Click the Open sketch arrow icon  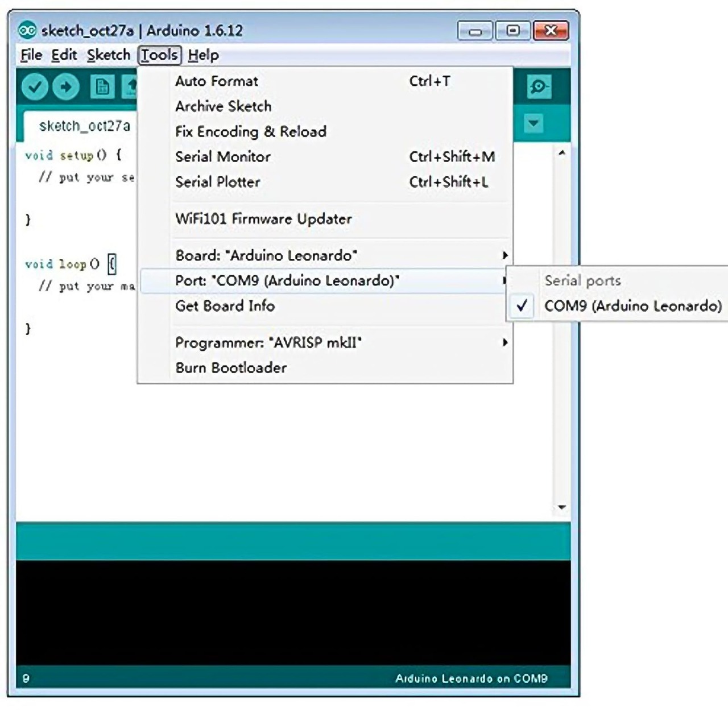(131, 87)
